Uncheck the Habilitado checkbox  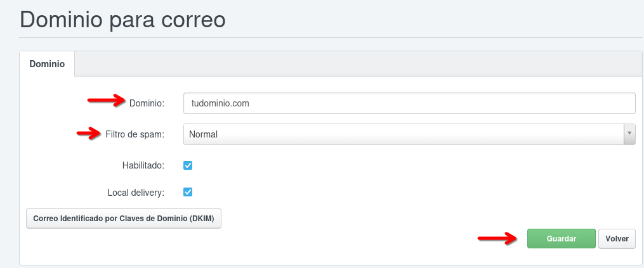tap(188, 165)
